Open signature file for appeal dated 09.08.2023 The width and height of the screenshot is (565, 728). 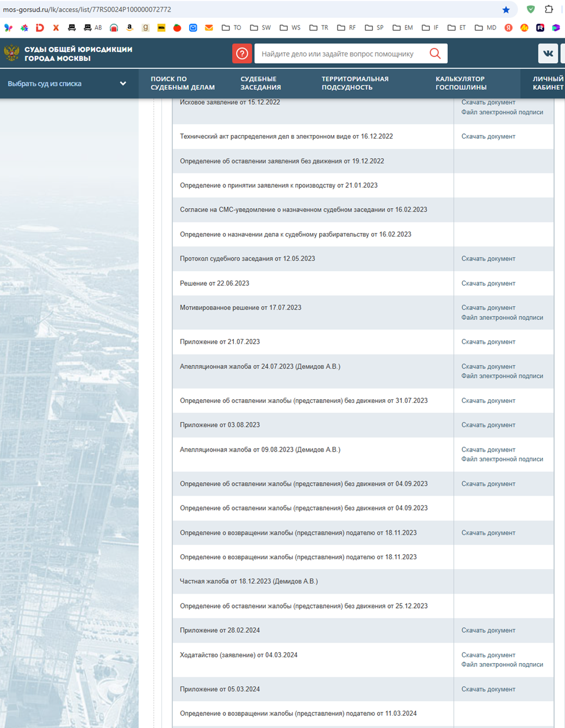[x=502, y=459]
